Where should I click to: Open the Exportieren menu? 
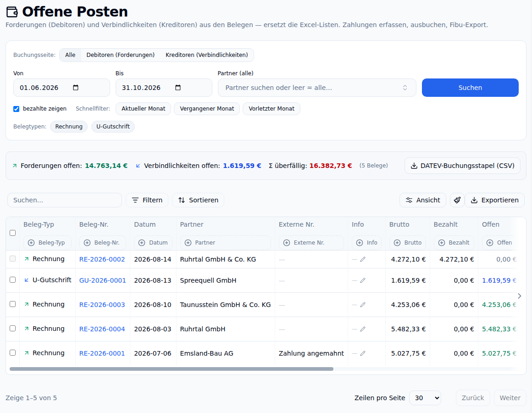(x=494, y=200)
